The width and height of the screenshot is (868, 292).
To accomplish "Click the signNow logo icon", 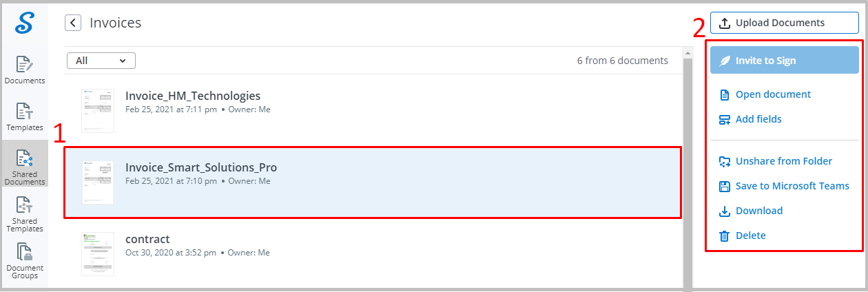I will pos(25,23).
